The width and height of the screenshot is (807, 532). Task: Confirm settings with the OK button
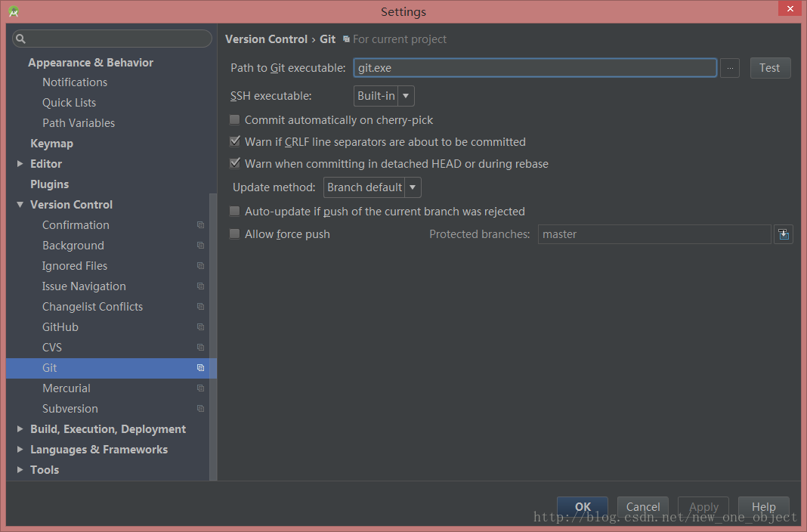pos(583,507)
